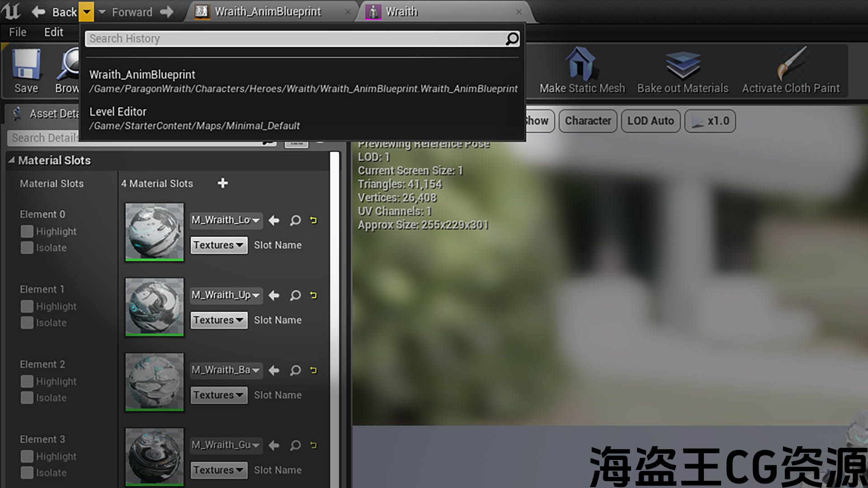Open M_Wraith_Lo material dropdown

pos(226,220)
